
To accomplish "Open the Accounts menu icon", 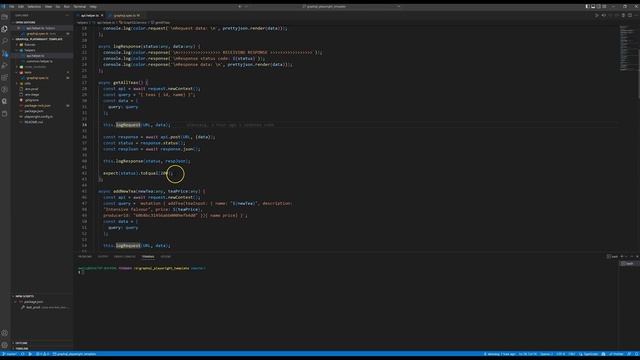I will click(4, 333).
